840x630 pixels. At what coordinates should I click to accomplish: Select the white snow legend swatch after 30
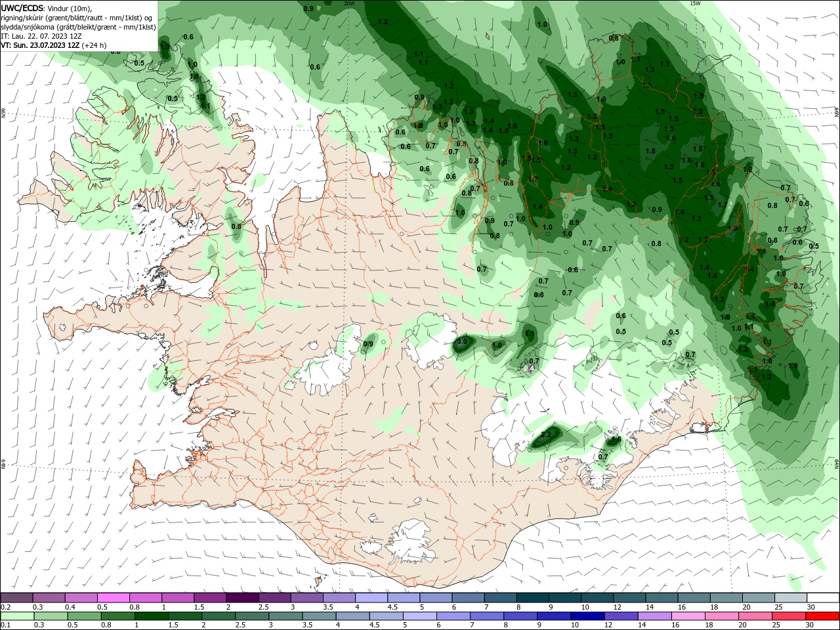coord(822,598)
